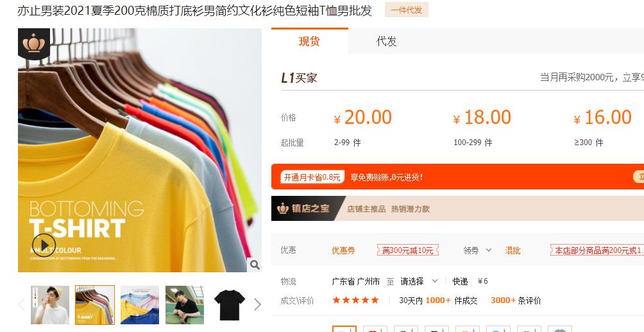
Task: Click the 镇店之宝 crown icon banner
Action: [304, 209]
